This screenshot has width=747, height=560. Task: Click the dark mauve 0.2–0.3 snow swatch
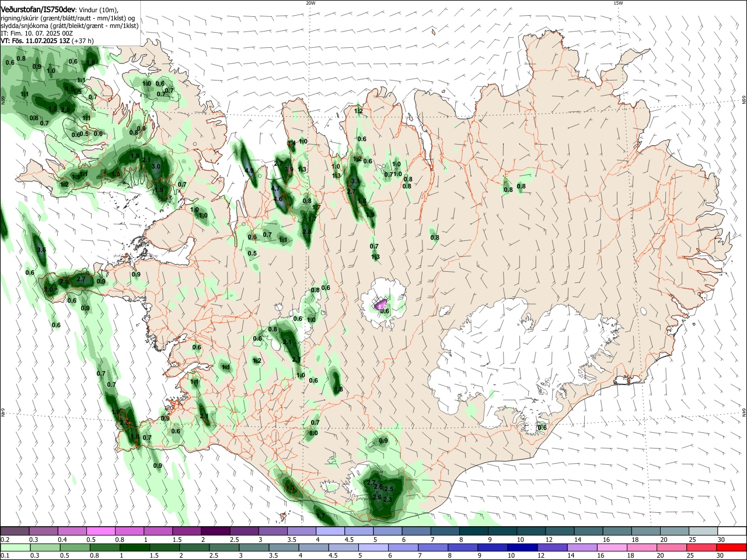pyautogui.click(x=16, y=531)
